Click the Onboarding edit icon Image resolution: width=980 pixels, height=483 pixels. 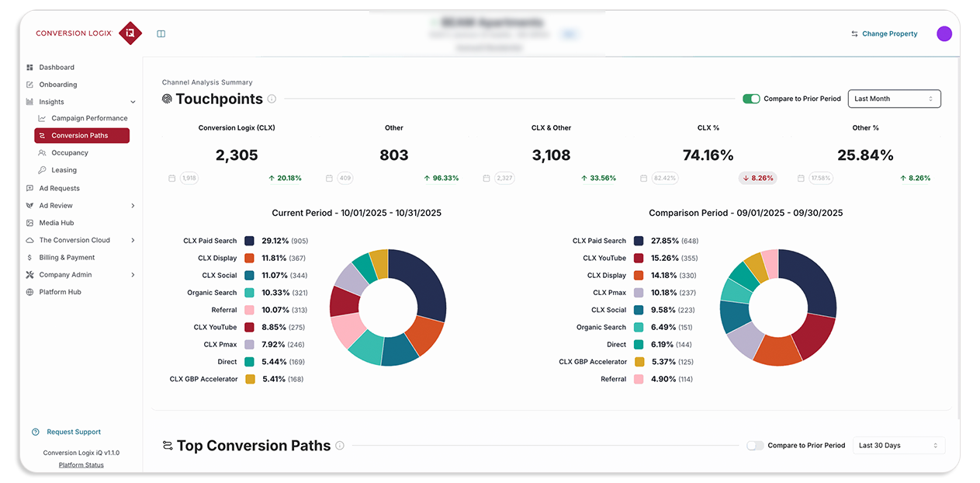[x=29, y=85]
